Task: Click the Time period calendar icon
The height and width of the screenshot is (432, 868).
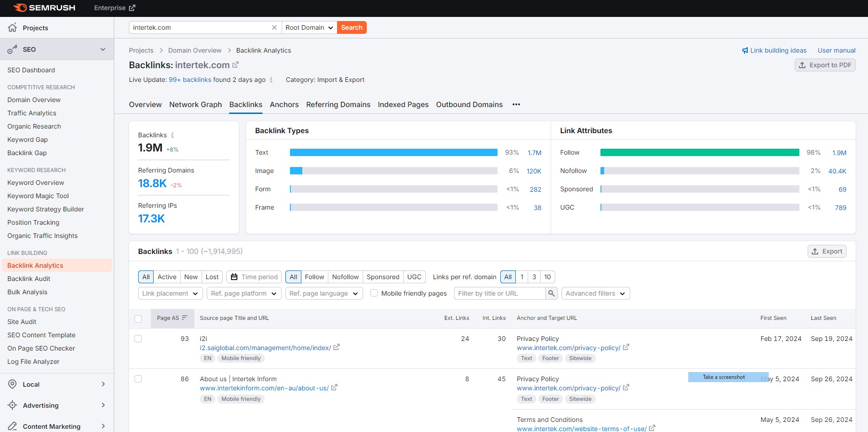Action: coord(234,277)
